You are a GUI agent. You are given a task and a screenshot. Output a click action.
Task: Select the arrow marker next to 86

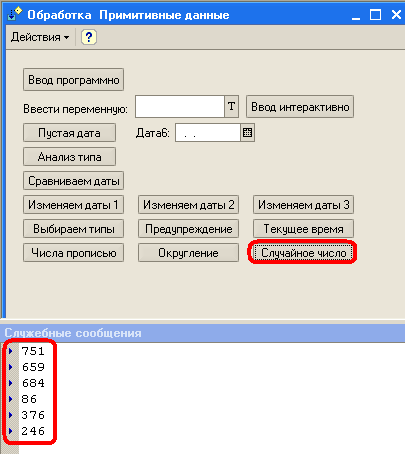coord(11,399)
